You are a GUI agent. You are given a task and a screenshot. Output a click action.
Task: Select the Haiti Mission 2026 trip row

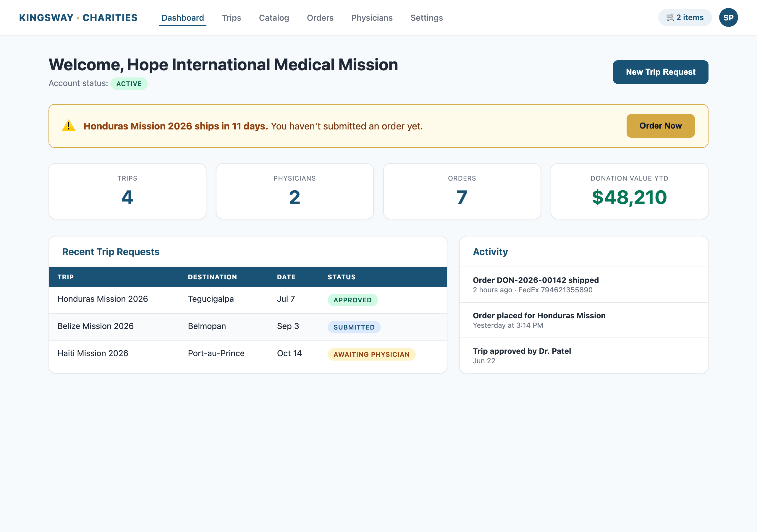point(248,354)
